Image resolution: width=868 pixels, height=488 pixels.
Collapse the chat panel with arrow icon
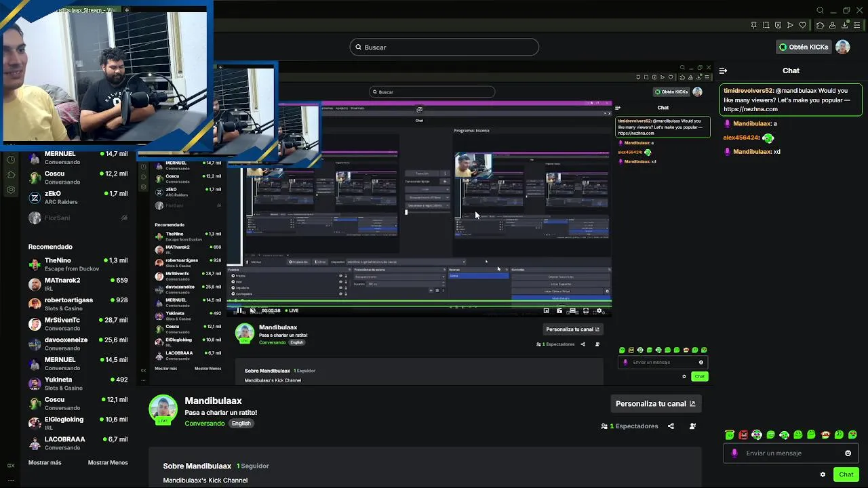(723, 70)
